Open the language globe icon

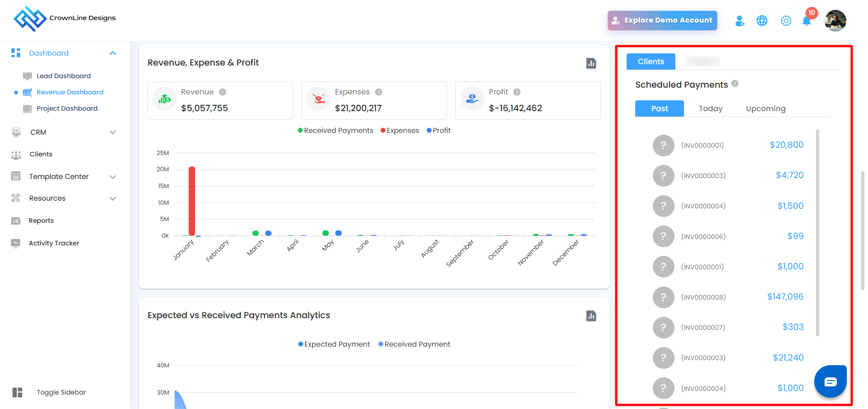pos(762,21)
